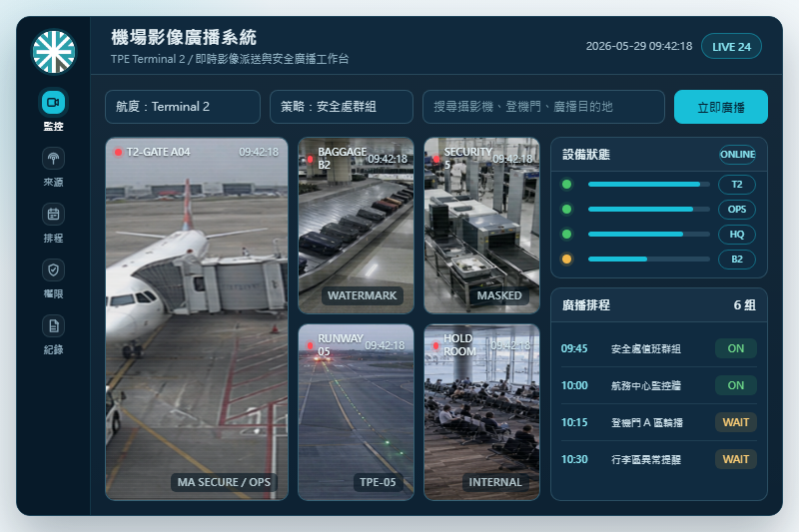Click red recording dot on SECURITY 5

436,159
